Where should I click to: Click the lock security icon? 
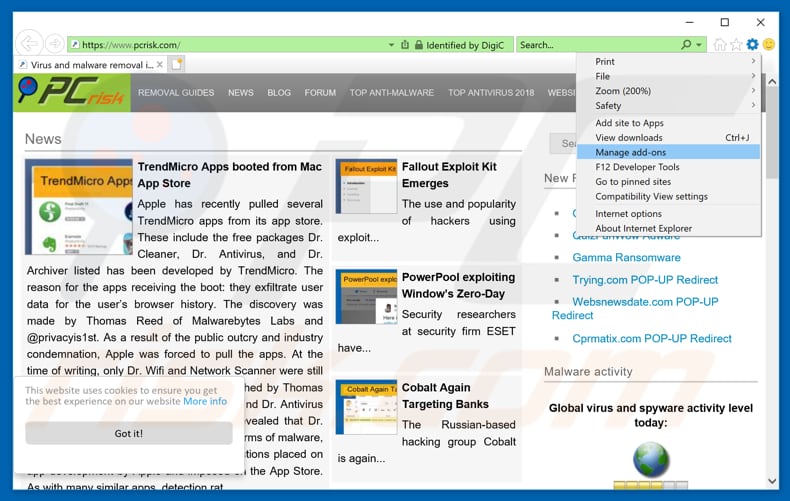tap(419, 45)
